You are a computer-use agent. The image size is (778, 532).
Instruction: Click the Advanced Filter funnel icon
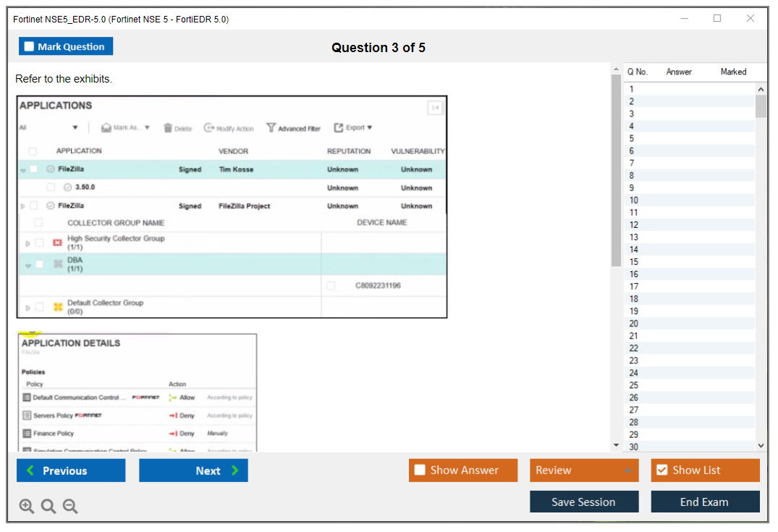[x=271, y=128]
